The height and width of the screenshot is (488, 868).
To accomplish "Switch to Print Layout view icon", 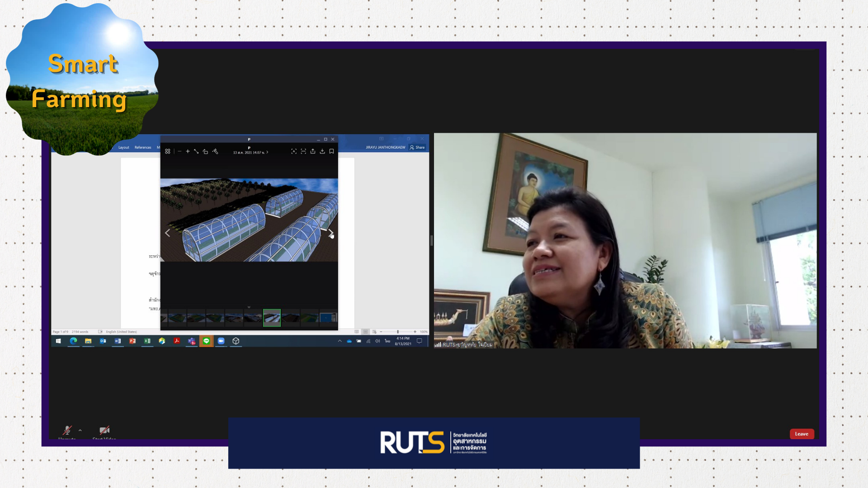I will point(365,332).
